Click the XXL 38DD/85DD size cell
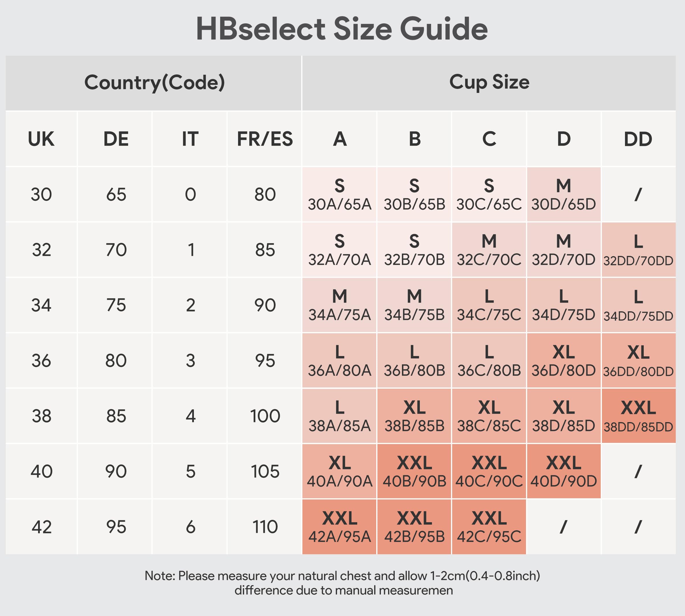685x616 pixels. 638,416
